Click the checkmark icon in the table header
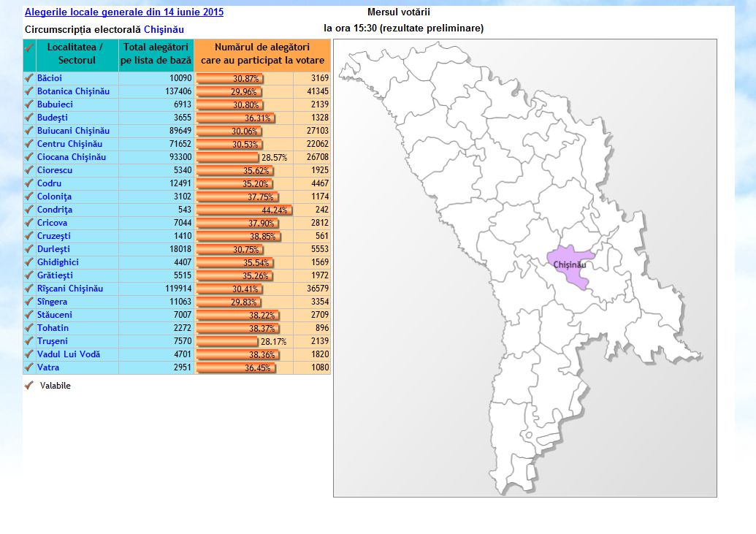Viewport: 756px width, 534px height. tap(29, 47)
